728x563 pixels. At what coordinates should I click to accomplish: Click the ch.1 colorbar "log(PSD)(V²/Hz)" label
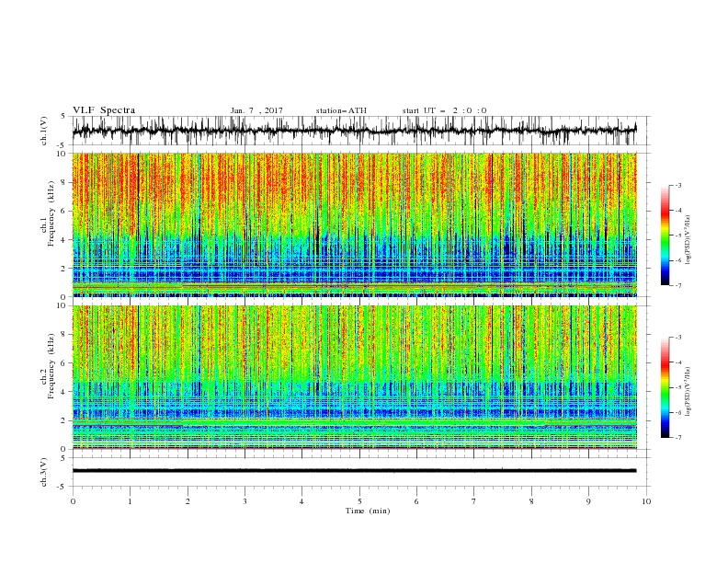click(688, 240)
